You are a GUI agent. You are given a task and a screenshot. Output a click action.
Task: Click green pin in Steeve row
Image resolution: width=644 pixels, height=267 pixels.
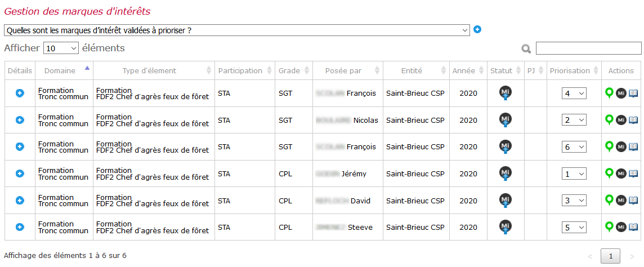point(610,226)
